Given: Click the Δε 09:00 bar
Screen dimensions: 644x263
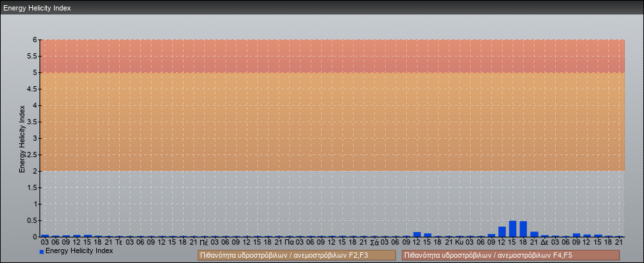Looking at the screenshot, I should click(576, 235).
